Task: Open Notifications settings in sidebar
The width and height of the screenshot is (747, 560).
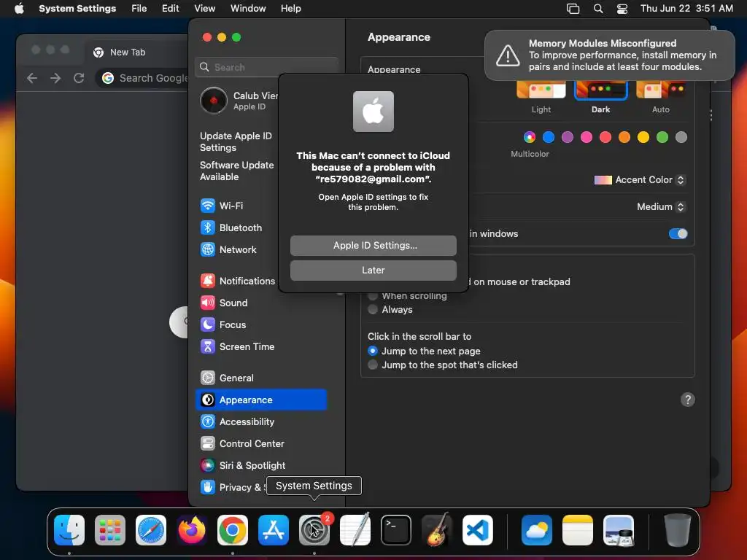Action: [x=237, y=281]
